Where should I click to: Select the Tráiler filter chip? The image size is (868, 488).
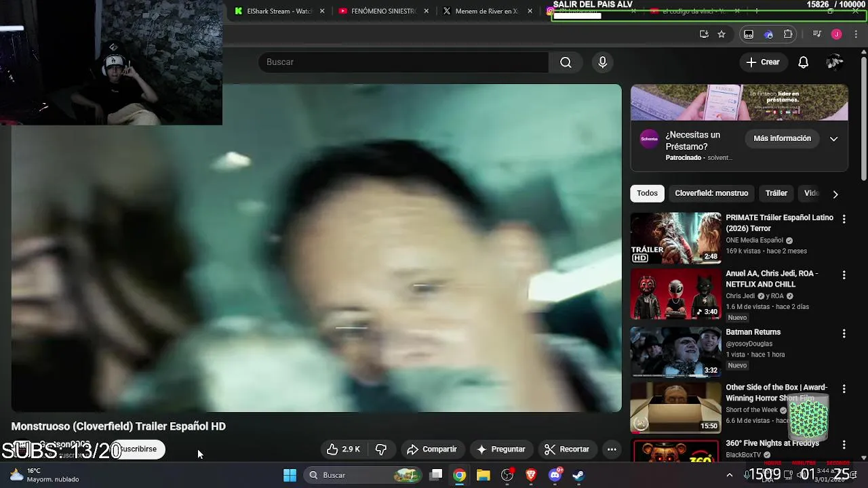coord(776,193)
